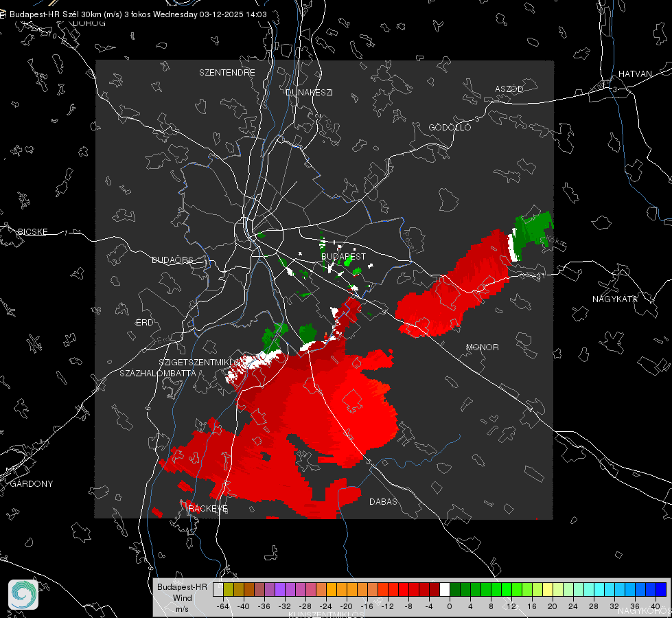Select the -40 legend tick value

click(x=244, y=606)
